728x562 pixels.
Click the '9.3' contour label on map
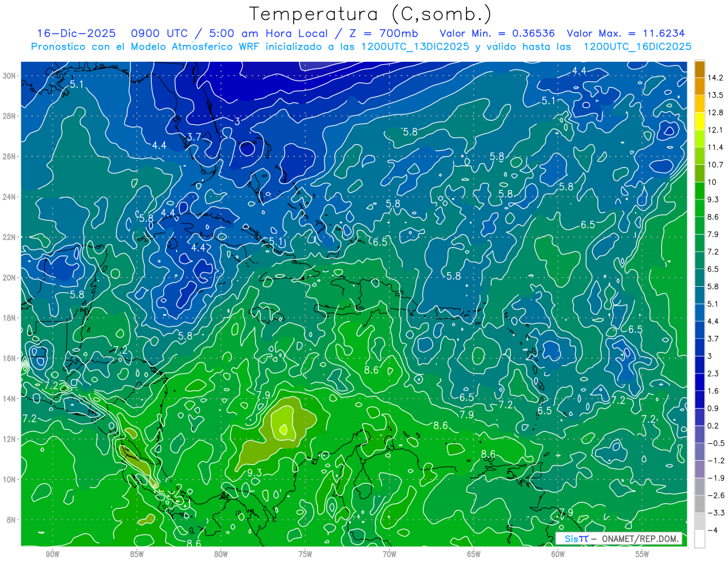pos(254,472)
